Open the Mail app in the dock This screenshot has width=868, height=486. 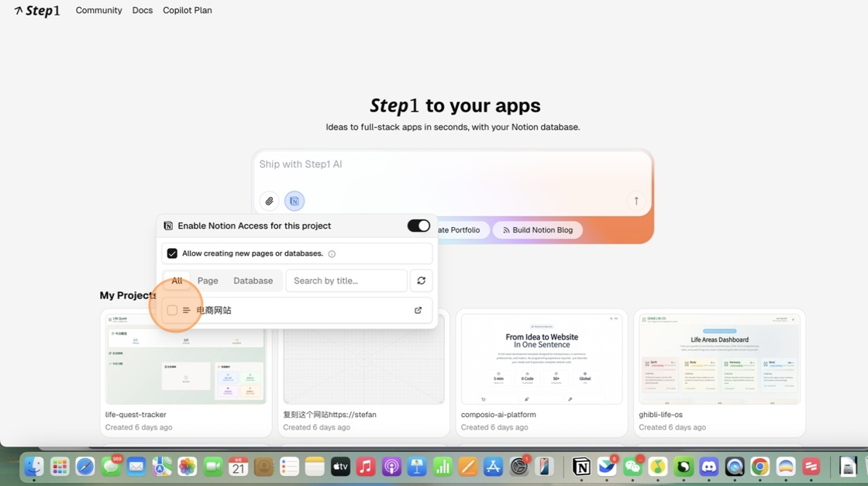pyautogui.click(x=136, y=467)
